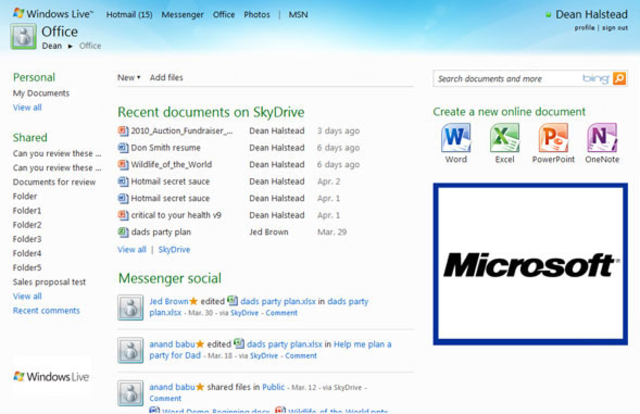The image size is (640, 414).
Task: Open Folder5 in Shared list
Action: 27,267
